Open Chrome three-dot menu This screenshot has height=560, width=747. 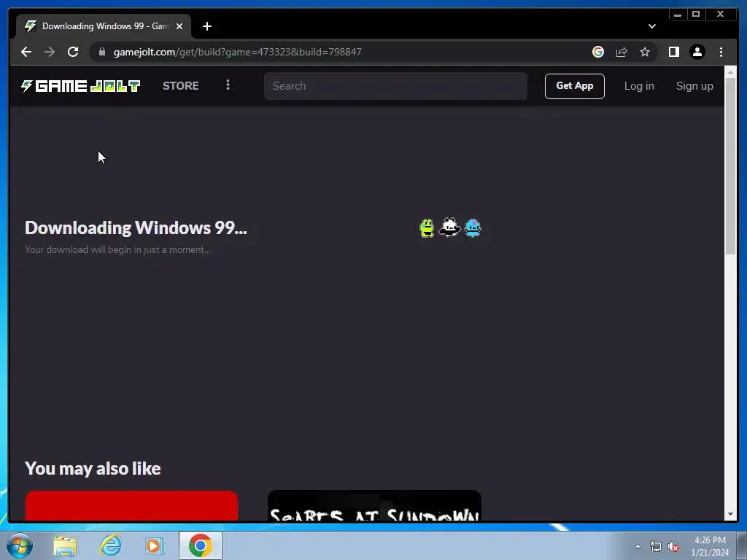[721, 52]
